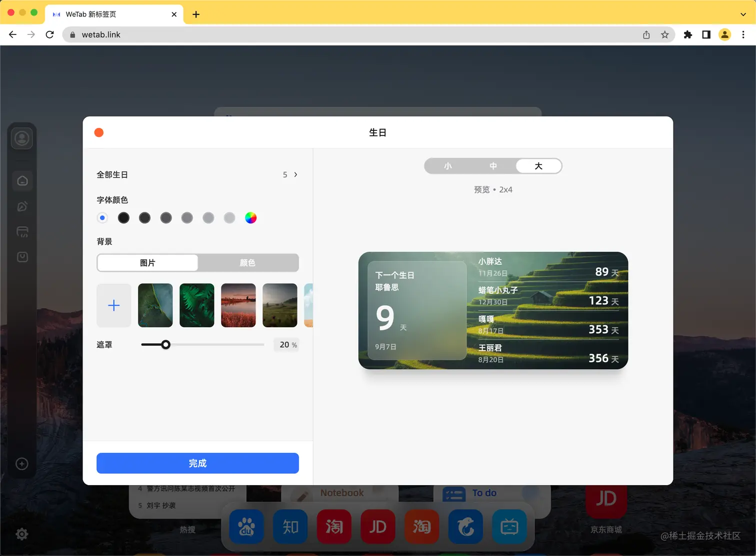Click the wetab.link address bar
This screenshot has height=556, width=756.
[x=368, y=34]
